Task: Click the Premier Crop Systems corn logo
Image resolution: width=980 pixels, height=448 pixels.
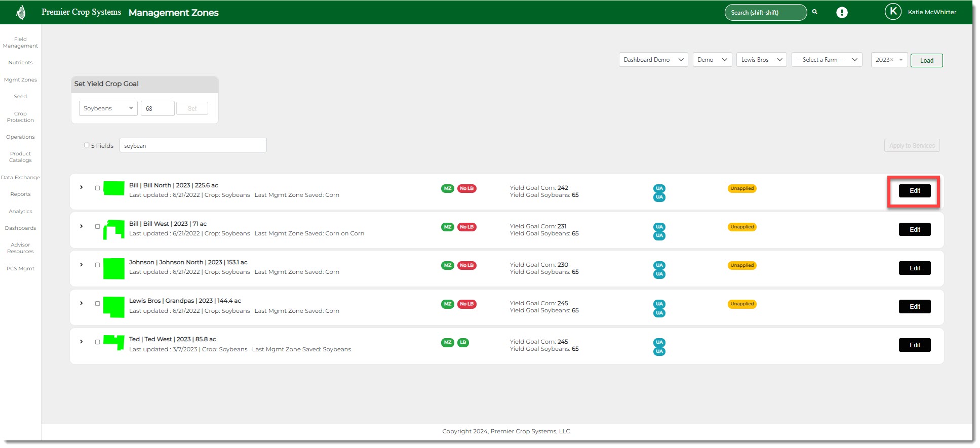Action: (x=21, y=12)
